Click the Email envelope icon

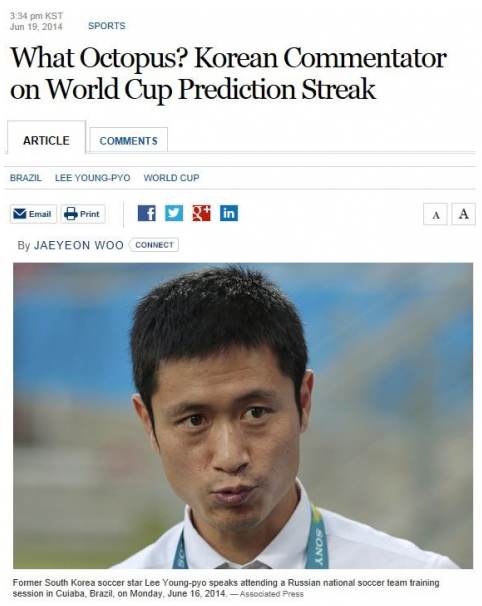(x=20, y=214)
